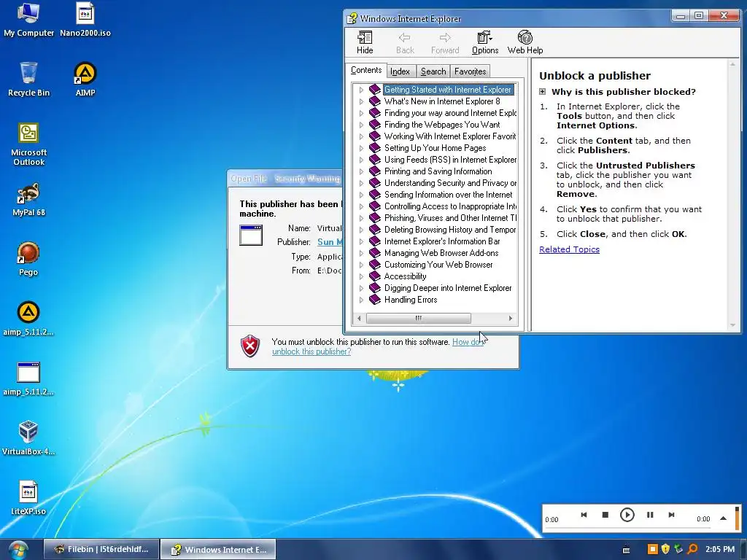
Task: Expand Printing and Saving Information topic
Action: click(x=361, y=171)
